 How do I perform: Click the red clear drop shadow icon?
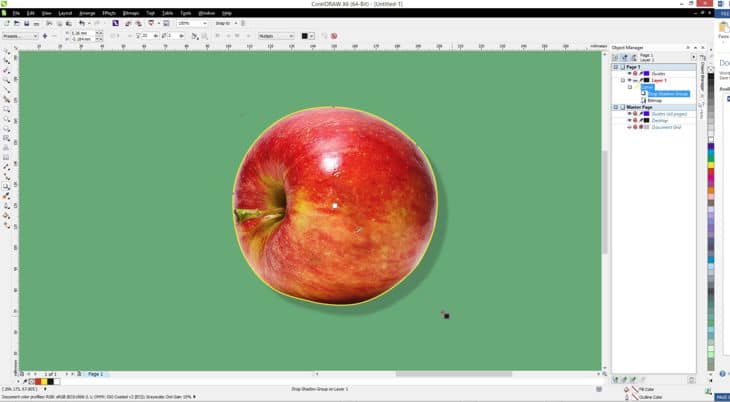click(334, 36)
